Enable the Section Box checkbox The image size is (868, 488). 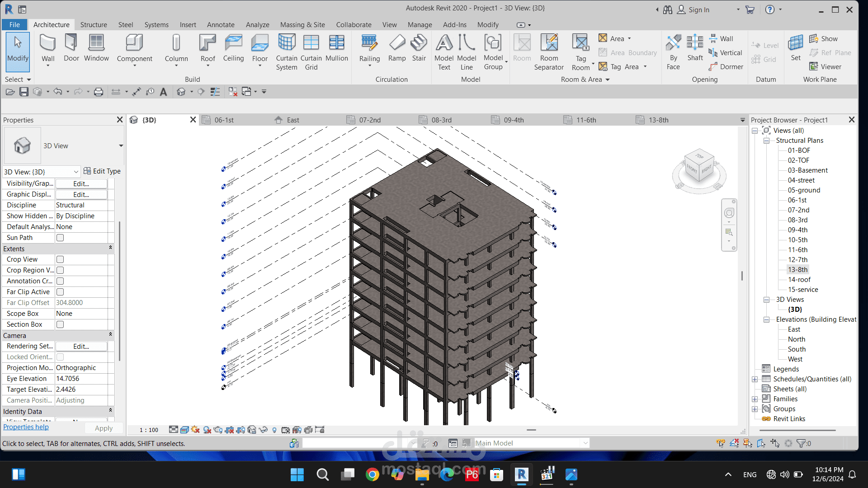click(60, 324)
